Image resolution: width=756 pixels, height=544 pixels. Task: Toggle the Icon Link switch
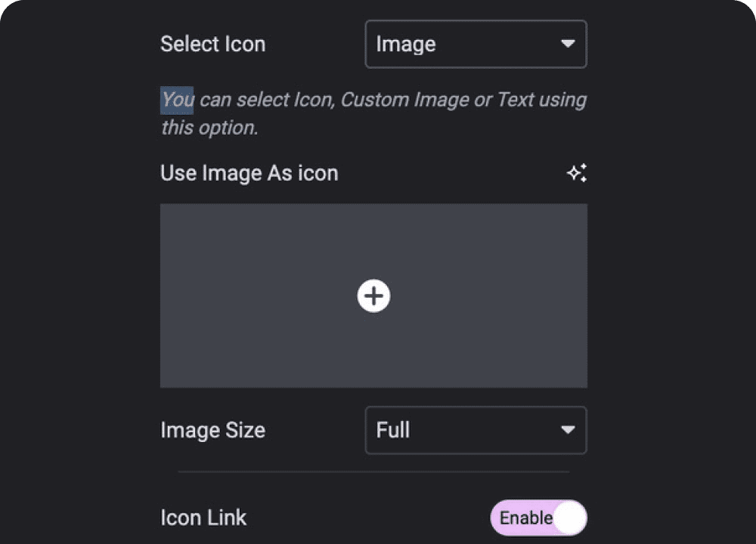pyautogui.click(x=538, y=518)
